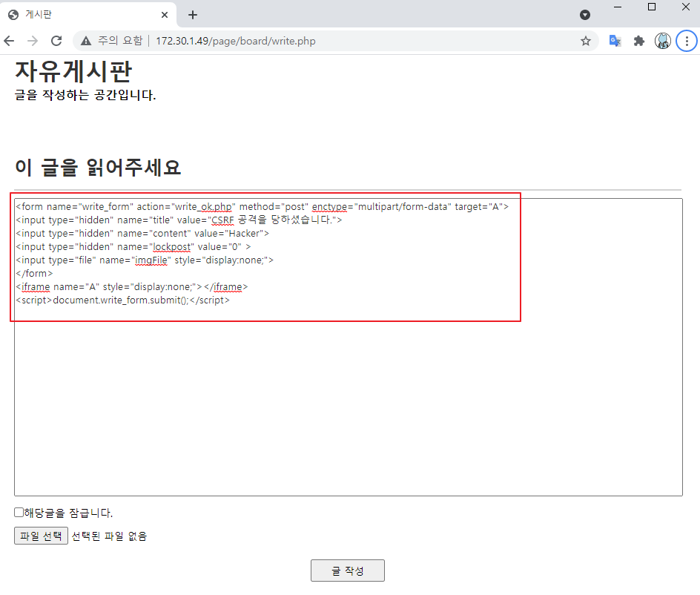Click the 자유게시판 heading
The width and height of the screenshot is (700, 595).
73,71
